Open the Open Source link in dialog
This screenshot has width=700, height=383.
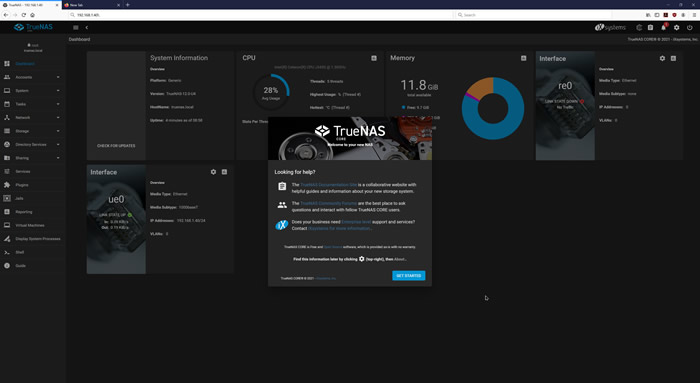[x=333, y=247]
